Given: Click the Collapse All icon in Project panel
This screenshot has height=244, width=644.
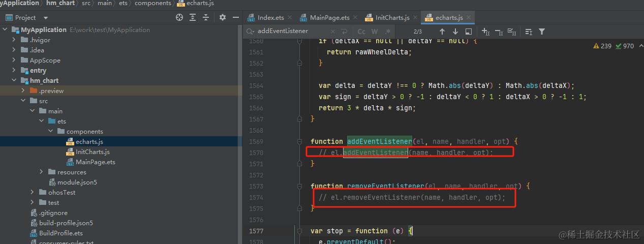Looking at the screenshot, I should (206, 17).
